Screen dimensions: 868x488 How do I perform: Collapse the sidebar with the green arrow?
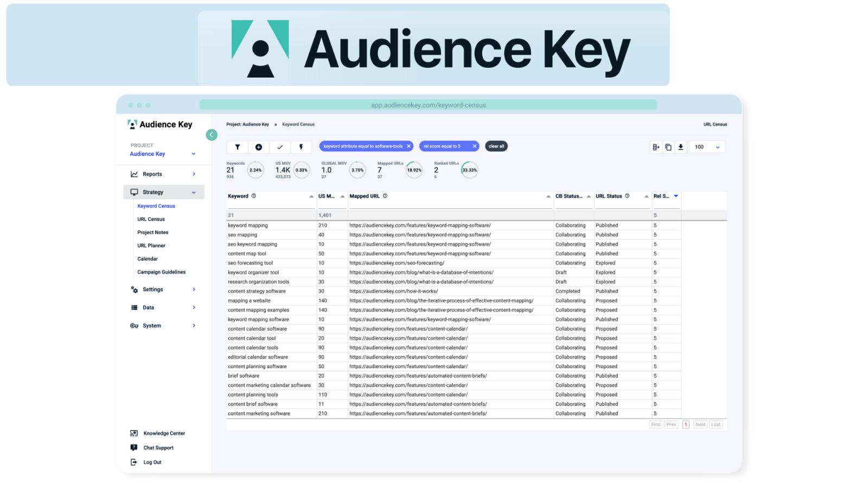[212, 135]
